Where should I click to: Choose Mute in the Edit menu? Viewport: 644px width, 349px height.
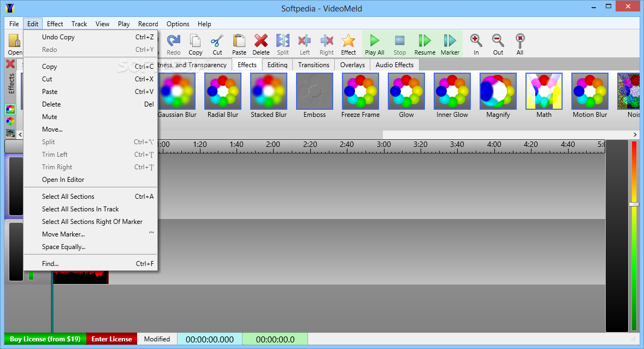[x=90, y=117]
